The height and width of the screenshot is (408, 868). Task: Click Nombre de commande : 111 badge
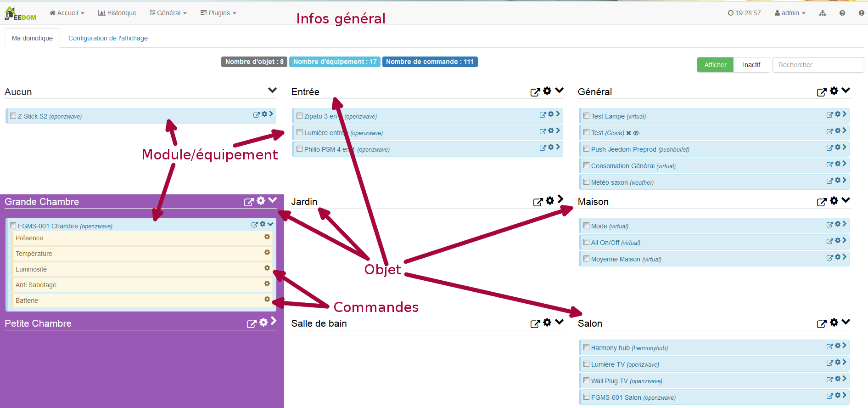click(x=430, y=62)
